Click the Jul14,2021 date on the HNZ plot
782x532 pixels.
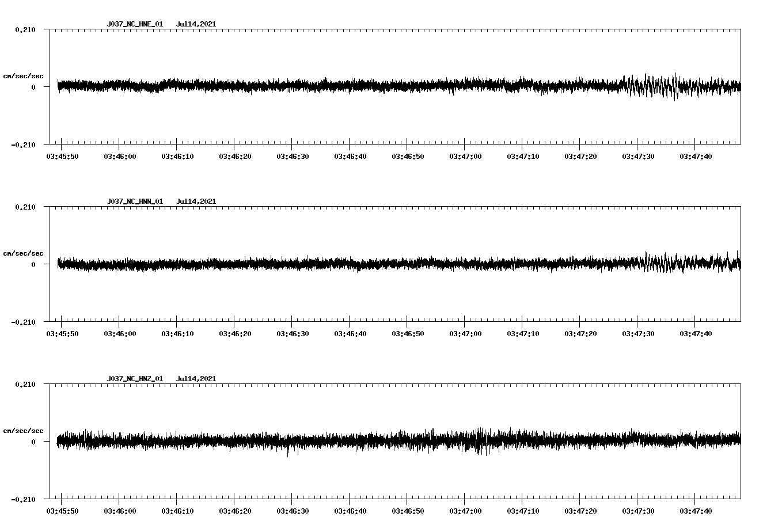[x=196, y=379]
